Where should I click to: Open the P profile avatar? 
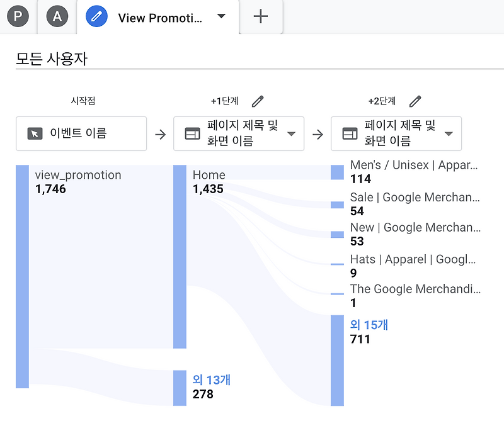[x=18, y=16]
